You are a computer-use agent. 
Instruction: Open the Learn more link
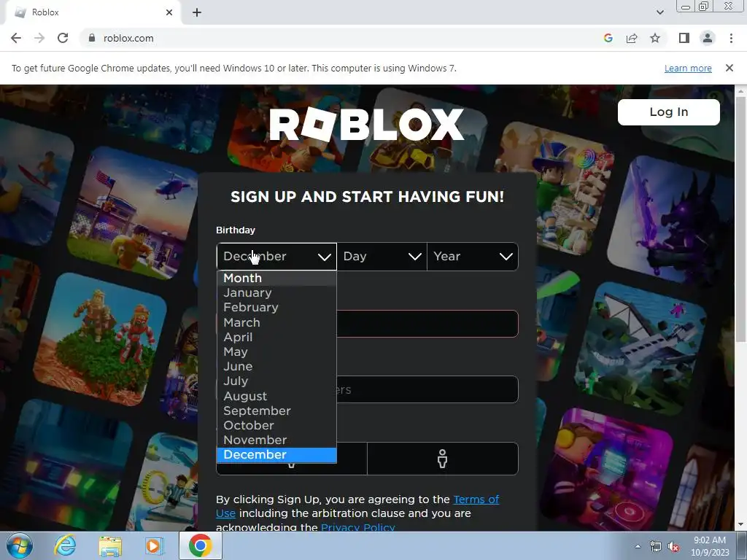tap(688, 68)
